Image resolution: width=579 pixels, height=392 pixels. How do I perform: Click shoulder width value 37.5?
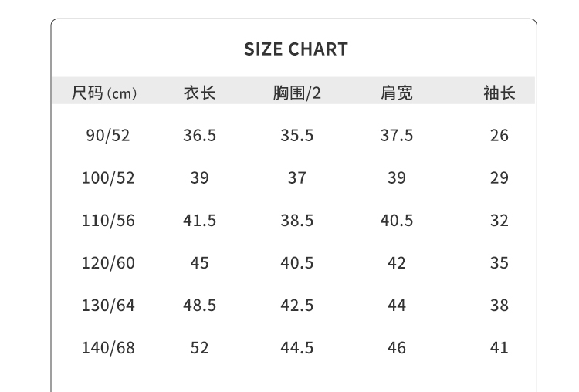397,136
